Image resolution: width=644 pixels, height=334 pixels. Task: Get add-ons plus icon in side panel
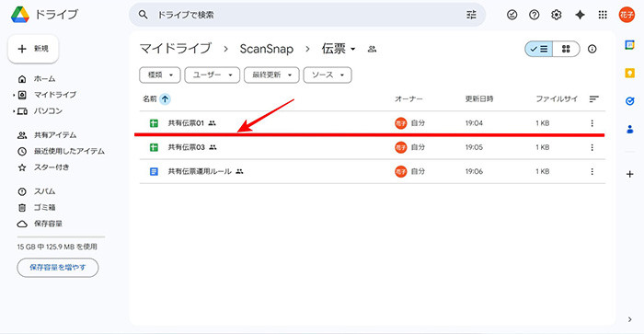point(629,174)
